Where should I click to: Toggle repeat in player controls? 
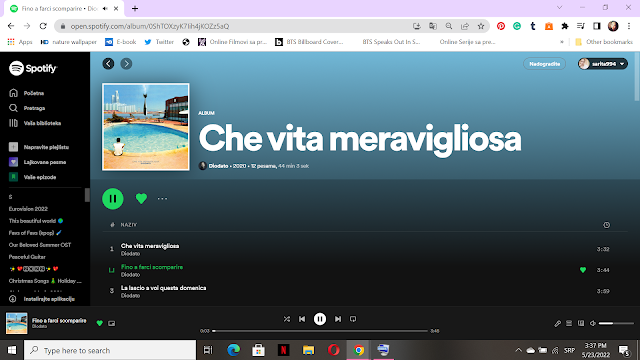353,319
